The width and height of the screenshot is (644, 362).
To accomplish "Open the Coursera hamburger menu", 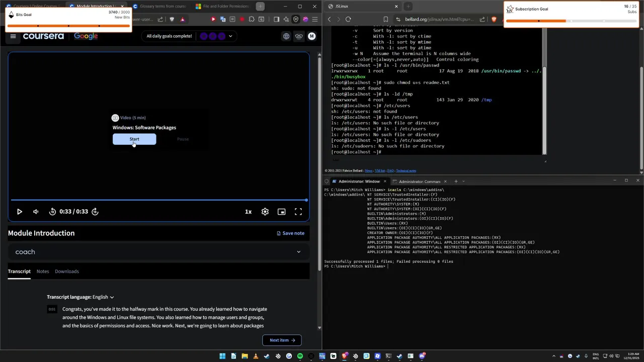I will 13,36.
